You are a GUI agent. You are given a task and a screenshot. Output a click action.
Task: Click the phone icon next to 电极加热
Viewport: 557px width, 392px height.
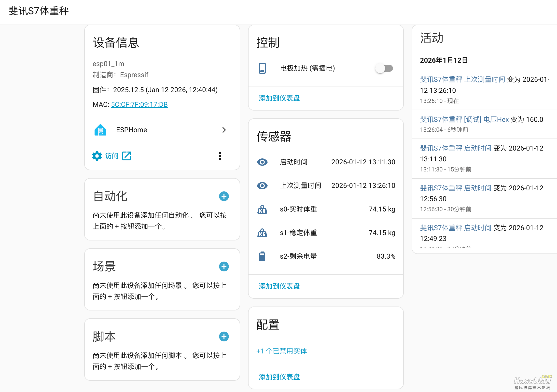[x=262, y=69]
